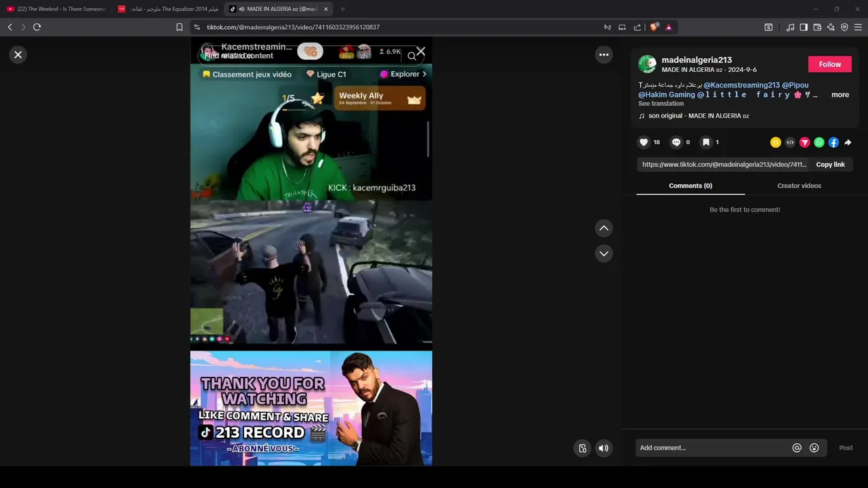Focus the Add comment field
This screenshot has width=868, height=488.
tap(713, 448)
